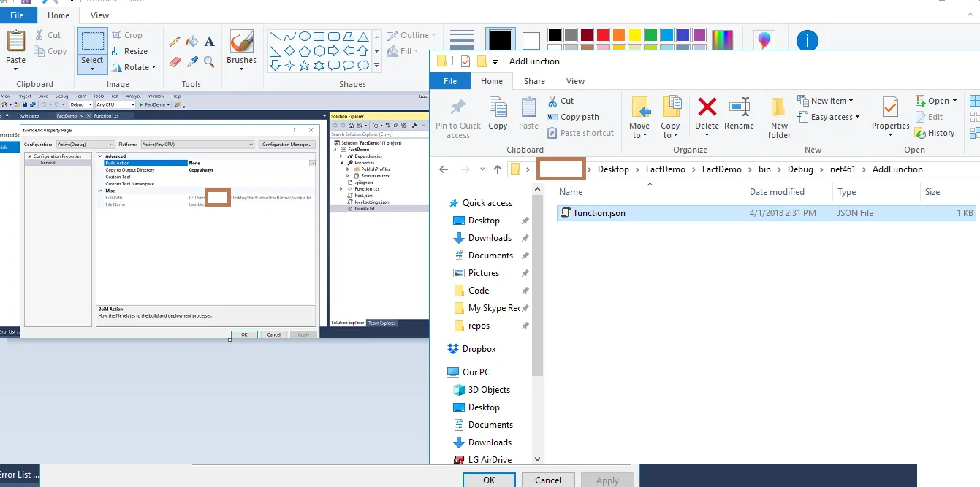Click LG AirDrive in navigation pane

pos(482,460)
